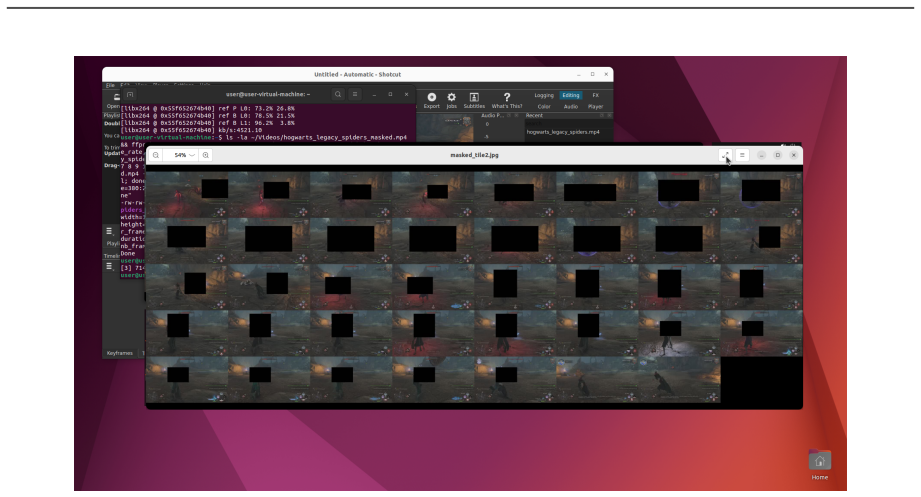
Task: Maximize the masked_tile2.jpg viewer window
Action: click(x=778, y=155)
